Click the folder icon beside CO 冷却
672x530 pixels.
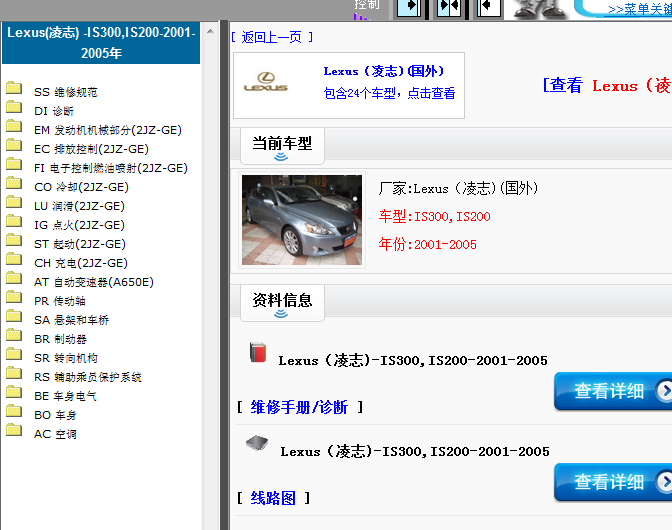click(14, 183)
